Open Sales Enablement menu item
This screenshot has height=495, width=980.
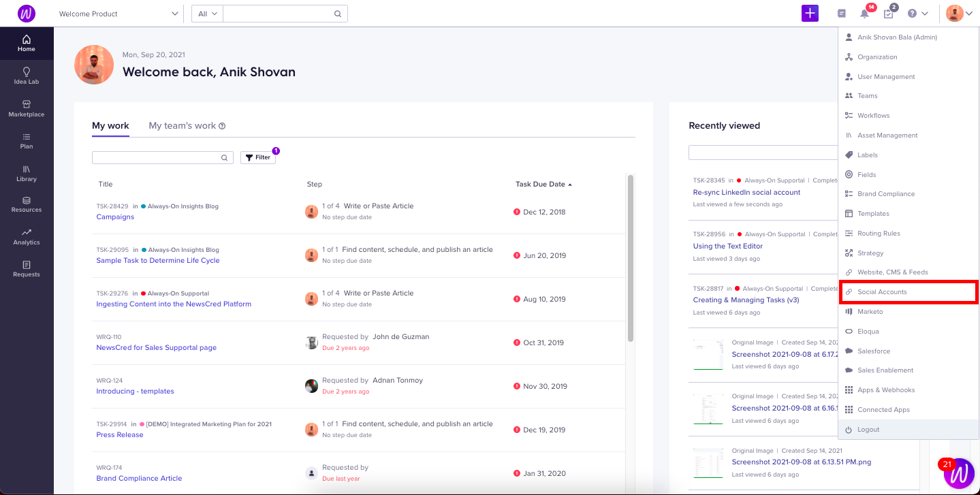pos(908,370)
